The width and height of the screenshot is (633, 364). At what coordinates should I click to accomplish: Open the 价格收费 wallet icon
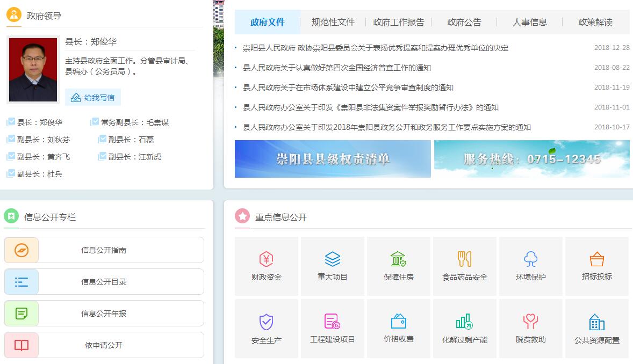click(399, 322)
